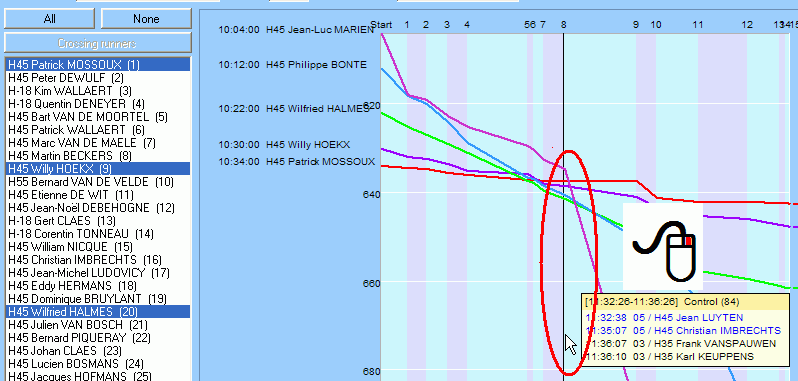The image size is (798, 381).
Task: Click H45 Jean-Luc MARIEN legend entry
Action: click(x=296, y=30)
